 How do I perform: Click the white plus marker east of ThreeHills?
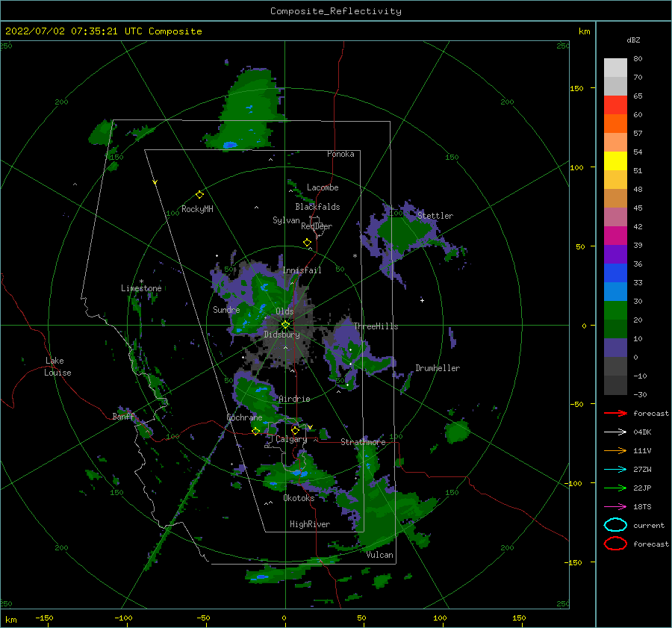tap(422, 300)
